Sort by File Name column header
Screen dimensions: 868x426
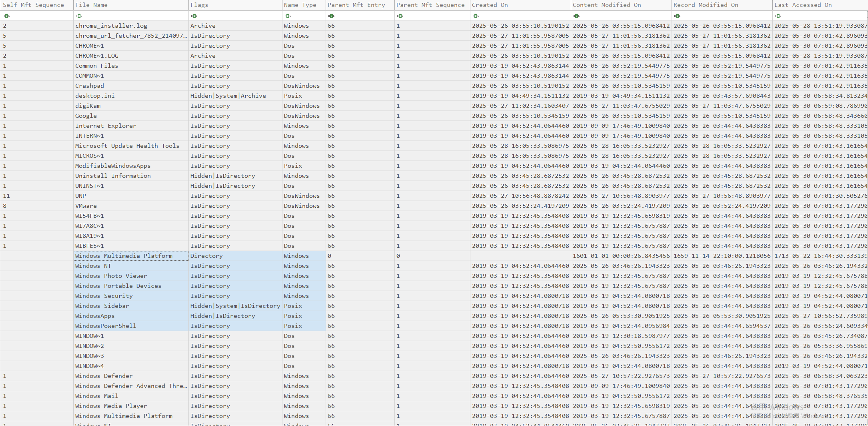(91, 5)
